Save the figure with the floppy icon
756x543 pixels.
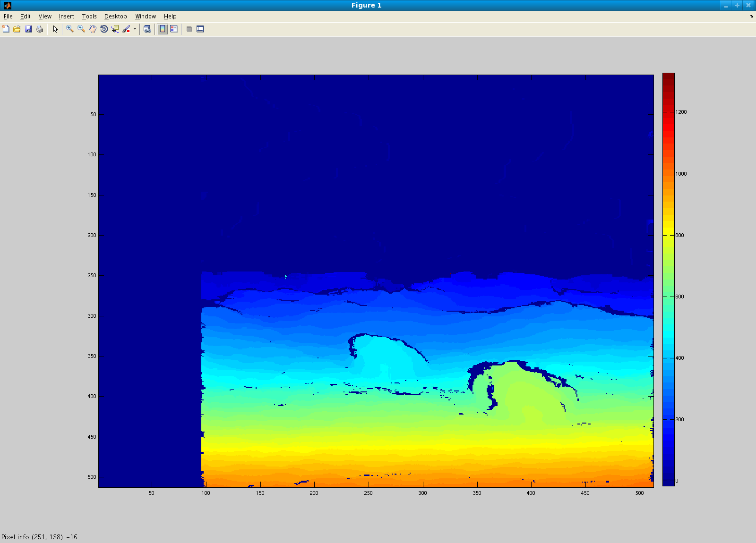point(28,29)
